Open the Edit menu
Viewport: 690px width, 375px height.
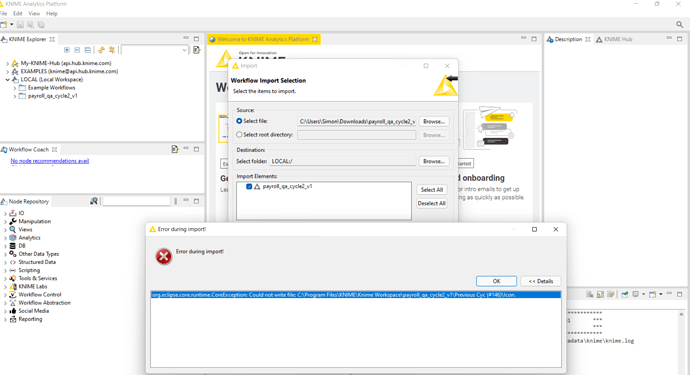pos(18,14)
